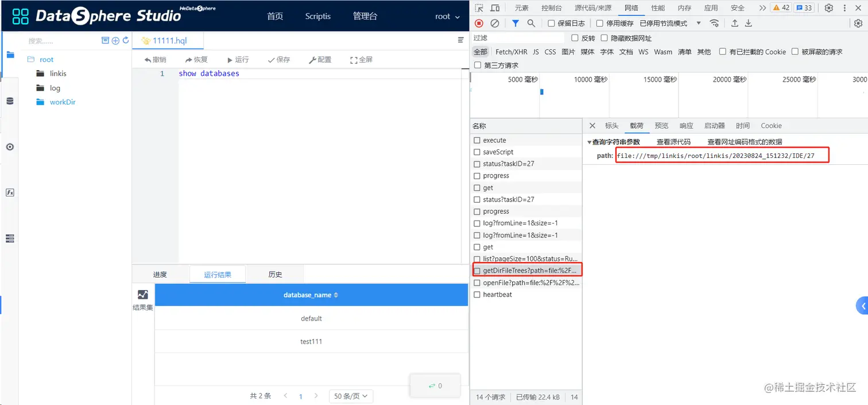Open the 50 条/页 page size dropdown

[x=351, y=396]
